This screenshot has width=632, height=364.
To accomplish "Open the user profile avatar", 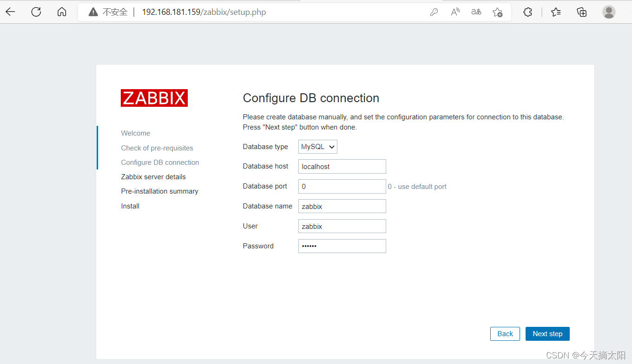I will tap(609, 12).
